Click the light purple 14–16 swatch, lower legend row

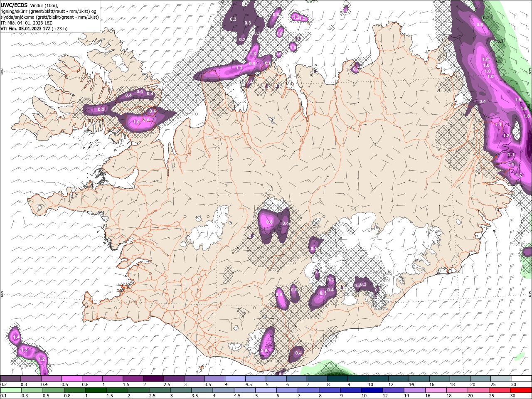point(415,390)
